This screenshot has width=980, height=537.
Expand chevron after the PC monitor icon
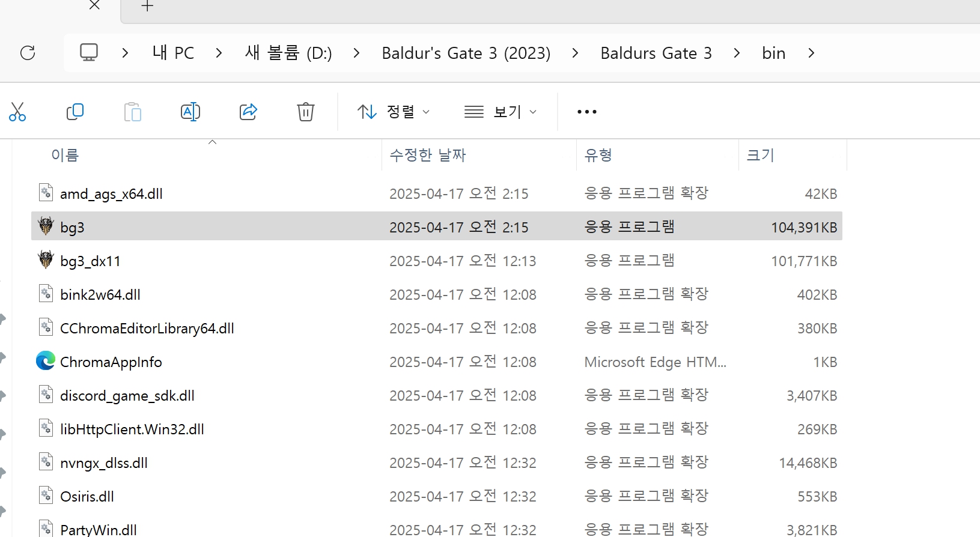pyautogui.click(x=125, y=53)
